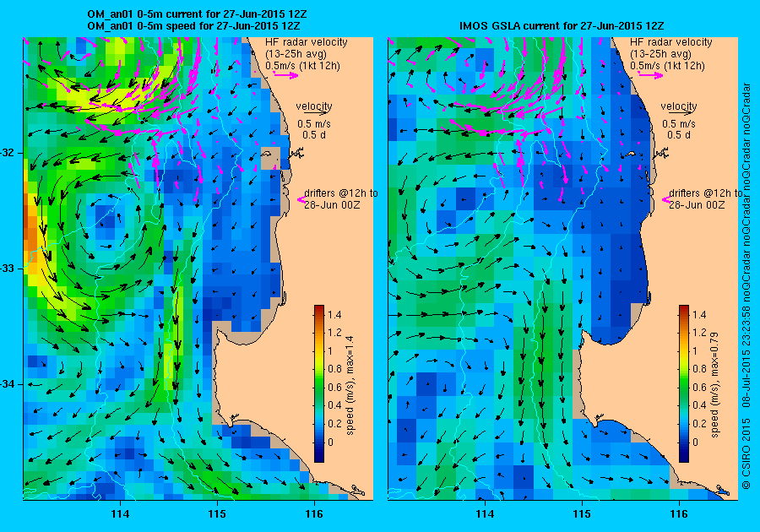Click '28-Jun 00Z' text in right map
This screenshot has height=532, width=760.
pos(697,205)
